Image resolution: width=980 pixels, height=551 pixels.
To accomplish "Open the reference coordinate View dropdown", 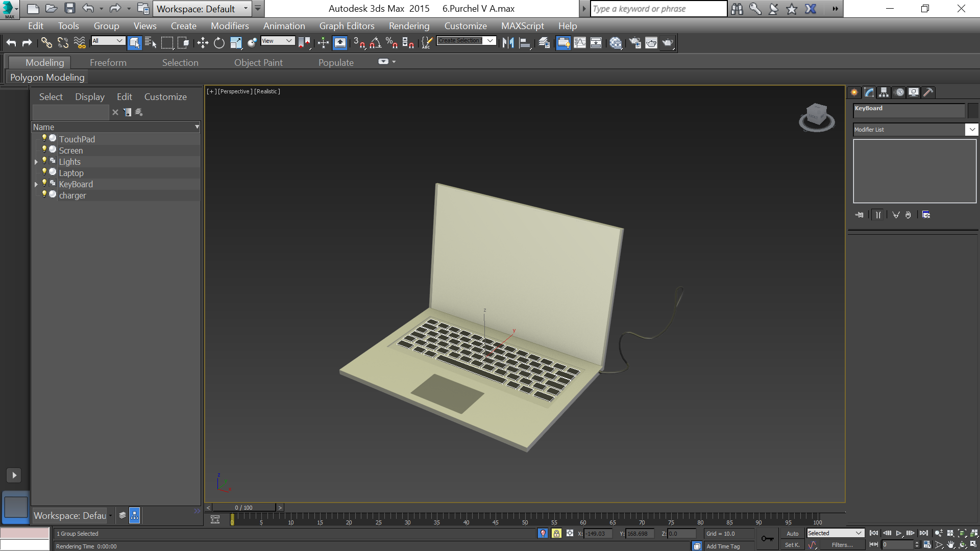I will 278,41.
